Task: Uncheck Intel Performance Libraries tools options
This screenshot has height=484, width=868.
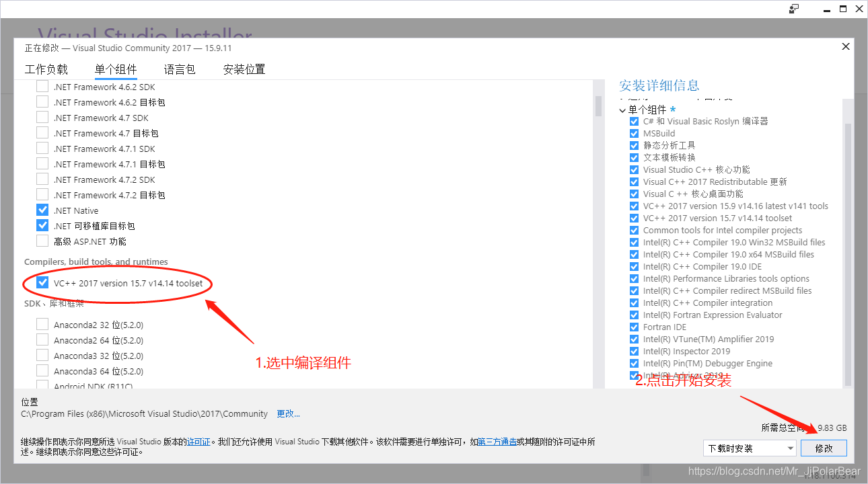Action: [634, 279]
